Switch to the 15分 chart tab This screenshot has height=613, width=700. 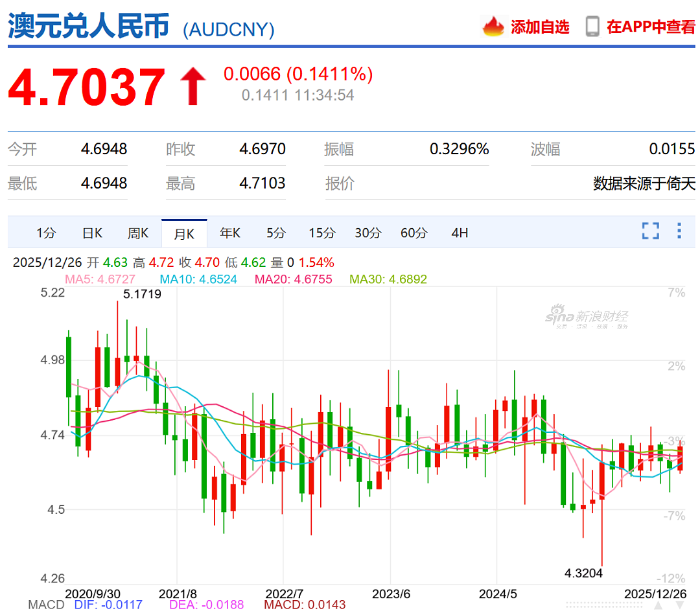pyautogui.click(x=322, y=233)
